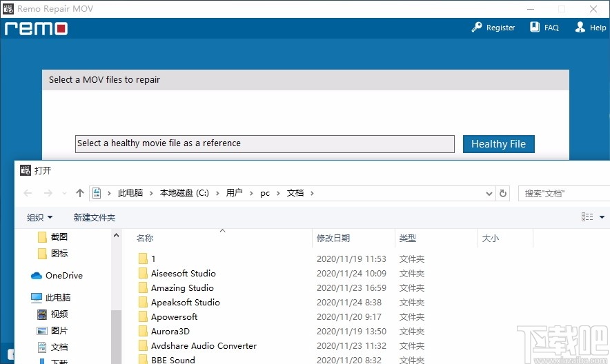Open address bar history dropdown
The width and height of the screenshot is (610, 364).
point(489,194)
